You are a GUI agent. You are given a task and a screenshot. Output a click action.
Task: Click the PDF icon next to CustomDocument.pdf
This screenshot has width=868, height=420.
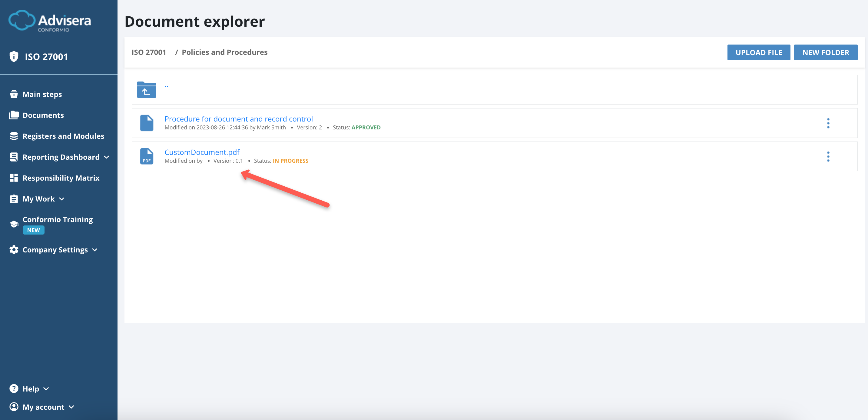[x=147, y=156]
